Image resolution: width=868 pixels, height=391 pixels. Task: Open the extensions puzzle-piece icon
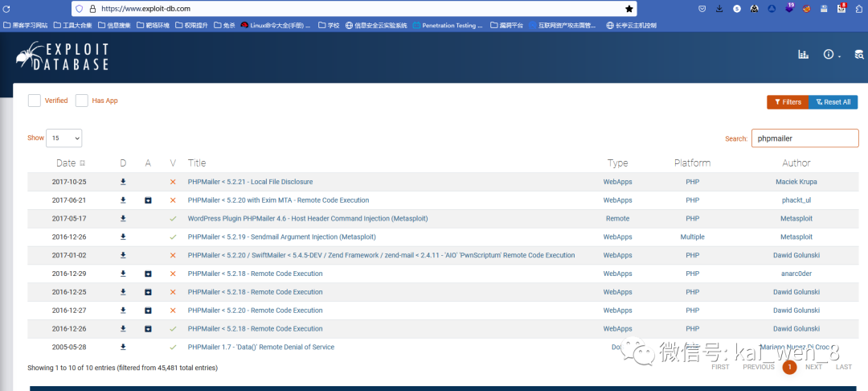point(858,9)
